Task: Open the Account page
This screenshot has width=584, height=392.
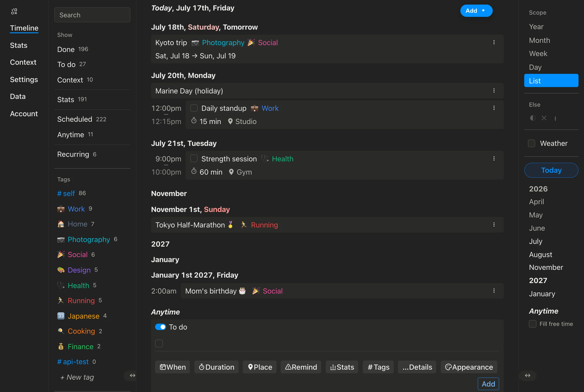Action: [x=24, y=113]
